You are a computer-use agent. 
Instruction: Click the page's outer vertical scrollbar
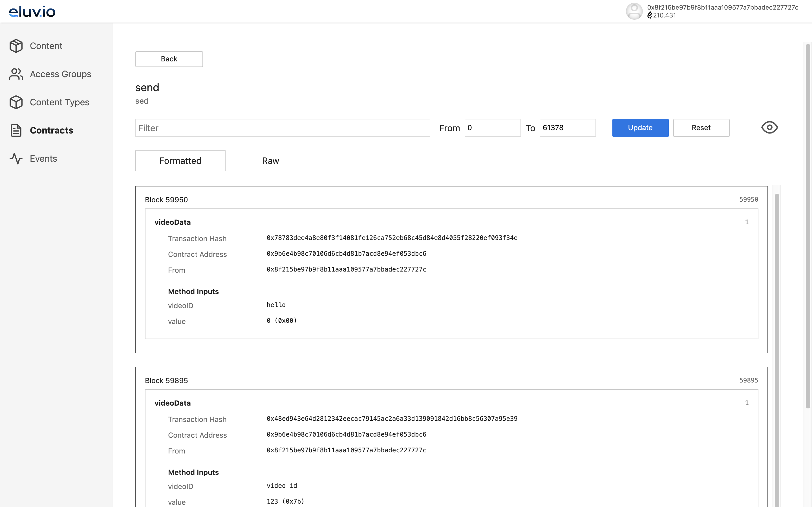pos(808,225)
